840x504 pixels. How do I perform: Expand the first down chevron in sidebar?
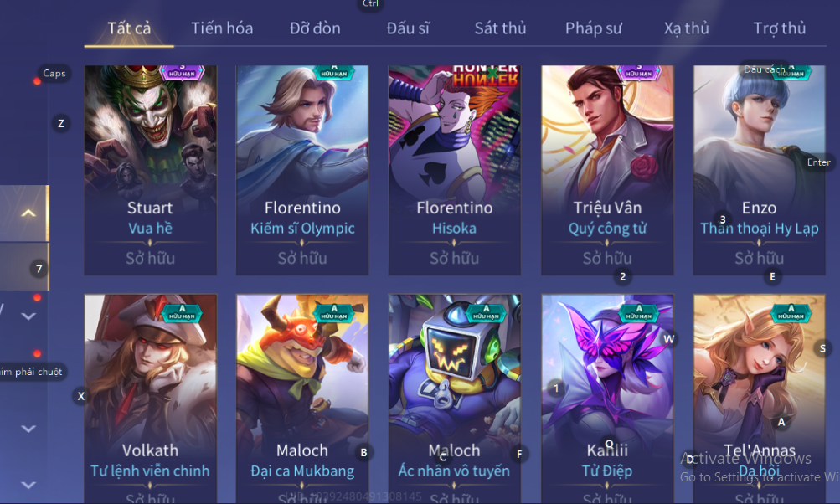click(x=28, y=316)
